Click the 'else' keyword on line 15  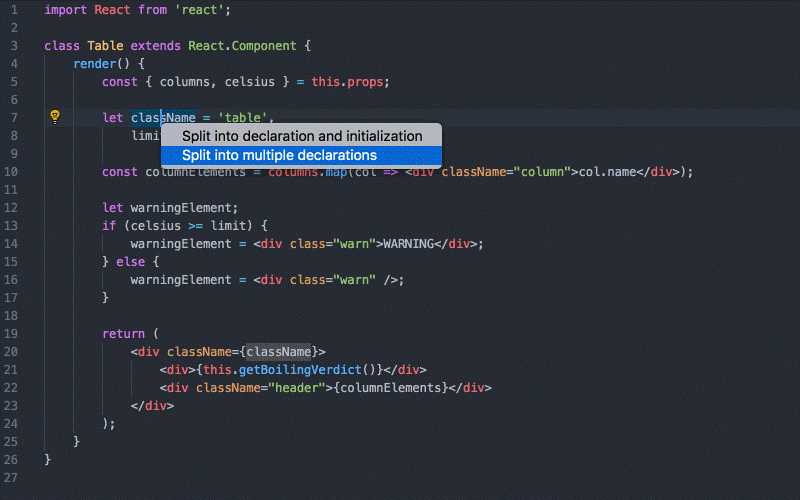click(130, 262)
